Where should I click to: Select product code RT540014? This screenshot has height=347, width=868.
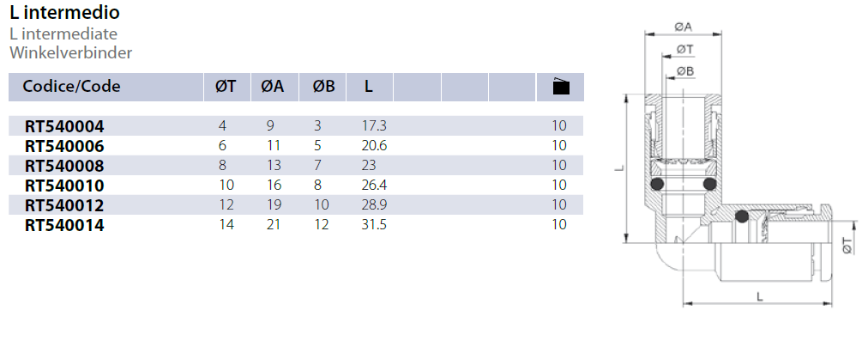coord(64,225)
